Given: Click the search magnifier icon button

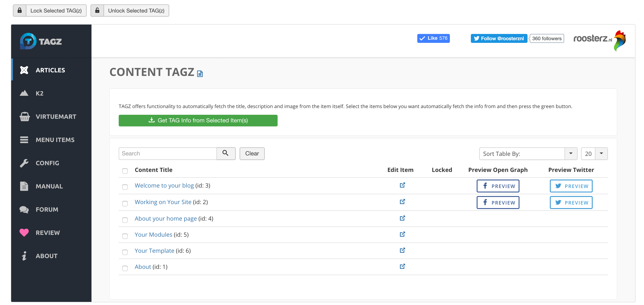Looking at the screenshot, I should coord(226,153).
